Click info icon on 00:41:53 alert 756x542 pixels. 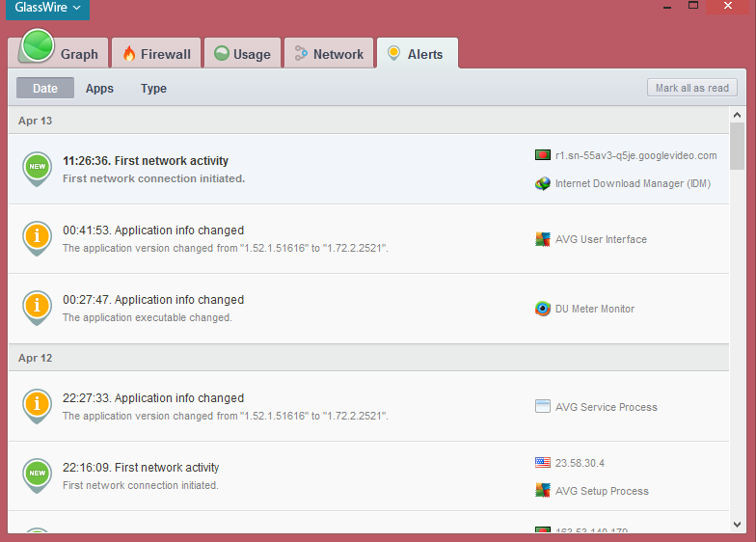[37, 238]
